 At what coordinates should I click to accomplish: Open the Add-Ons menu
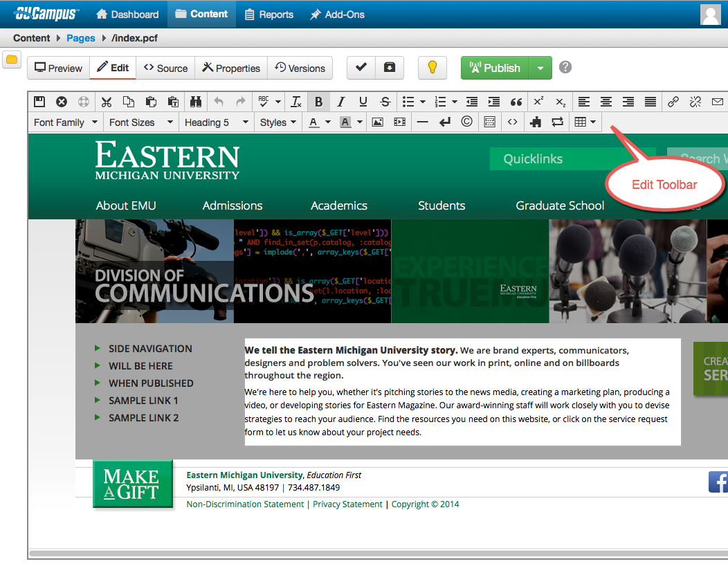tap(337, 15)
